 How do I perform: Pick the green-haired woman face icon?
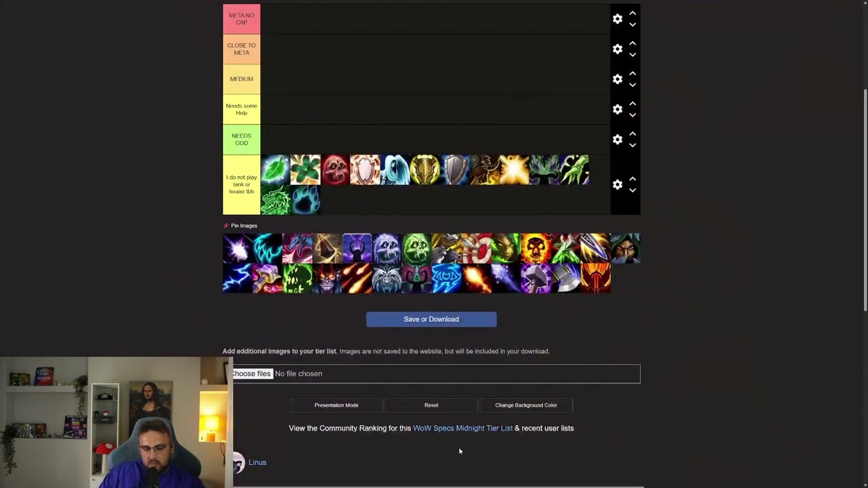pos(506,248)
